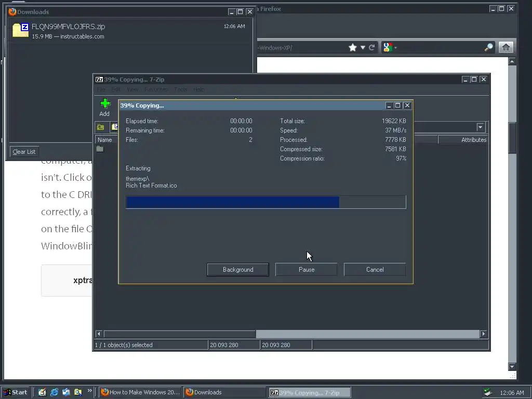
Task: Open the Start menu
Action: point(16,392)
